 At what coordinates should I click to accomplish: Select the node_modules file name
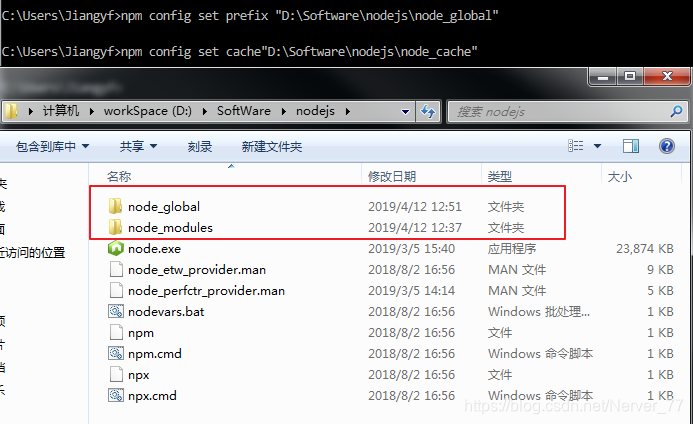pyautogui.click(x=170, y=228)
